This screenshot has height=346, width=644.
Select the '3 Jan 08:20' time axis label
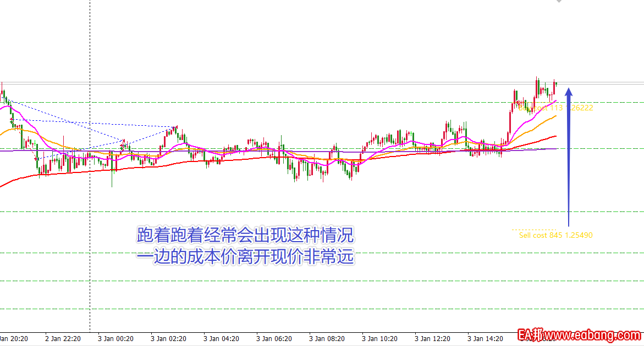(x=327, y=339)
